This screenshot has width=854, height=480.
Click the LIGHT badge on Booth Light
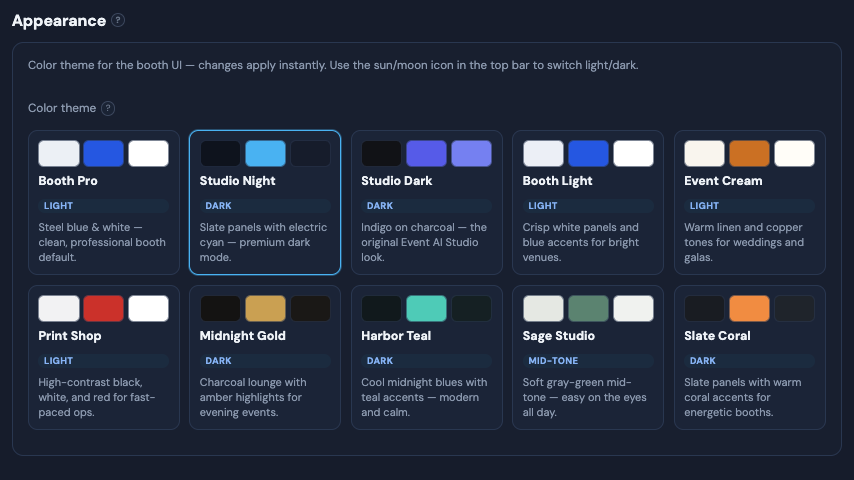pos(588,205)
